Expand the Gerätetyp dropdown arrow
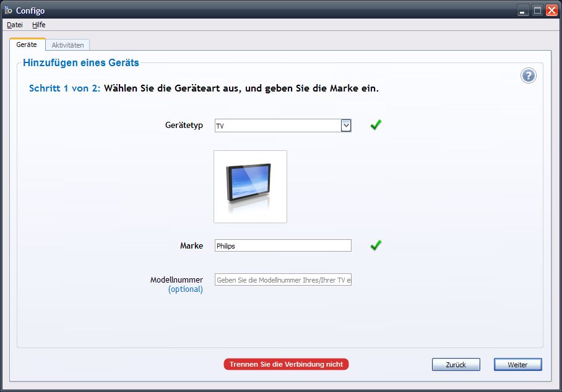The height and width of the screenshot is (392, 562). pyautogui.click(x=346, y=126)
